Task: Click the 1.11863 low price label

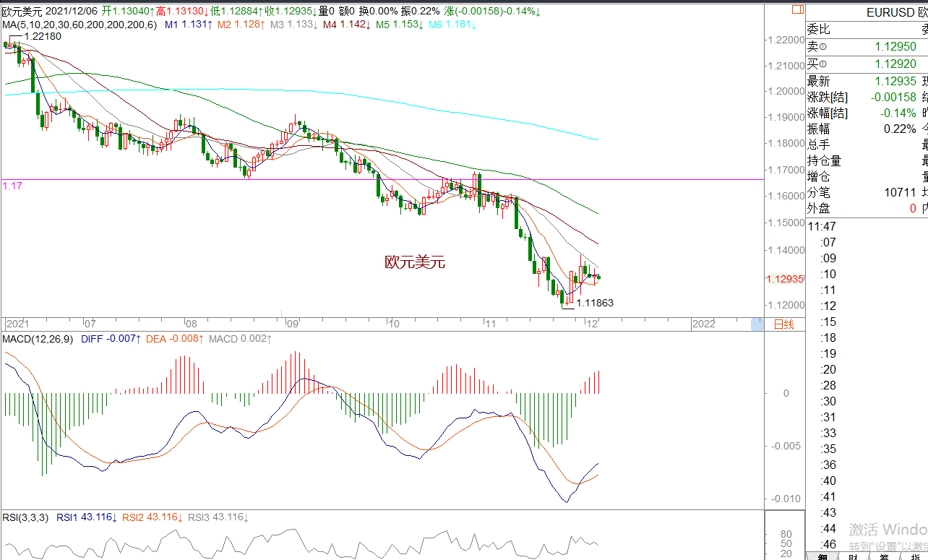Action: pos(595,303)
